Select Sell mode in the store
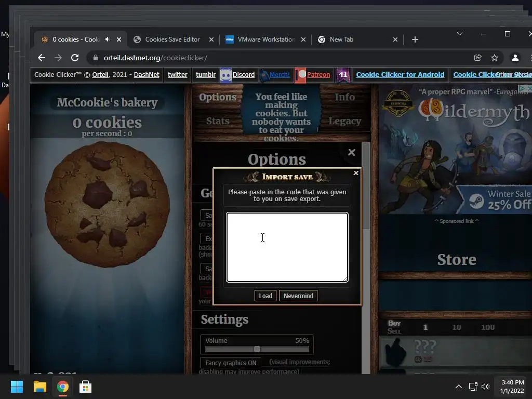 click(x=394, y=331)
